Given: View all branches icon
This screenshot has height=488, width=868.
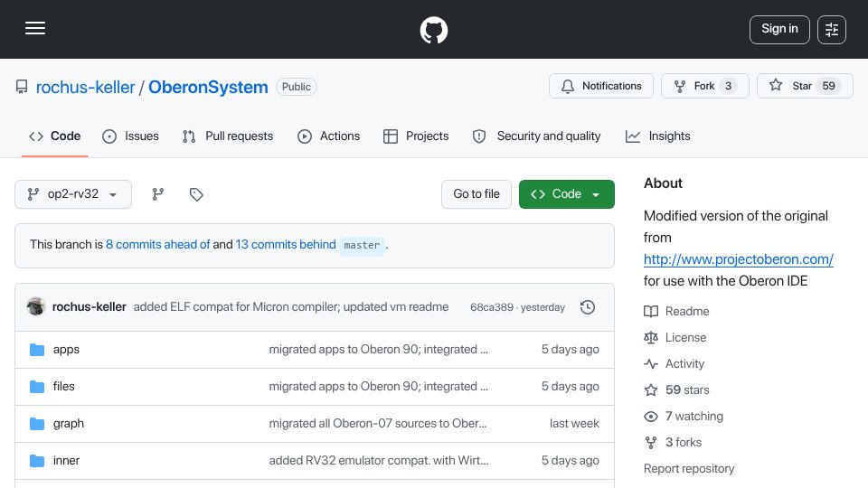Looking at the screenshot, I should [157, 194].
